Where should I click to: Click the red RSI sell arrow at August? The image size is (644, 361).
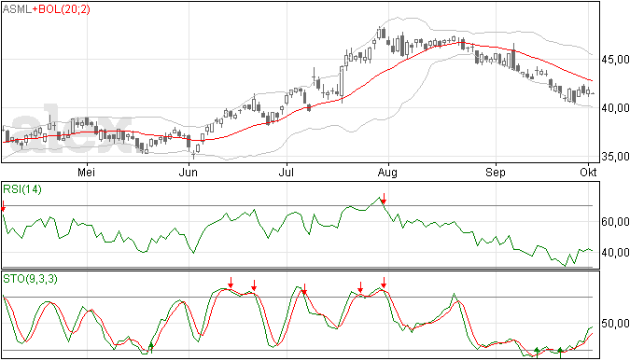384,199
